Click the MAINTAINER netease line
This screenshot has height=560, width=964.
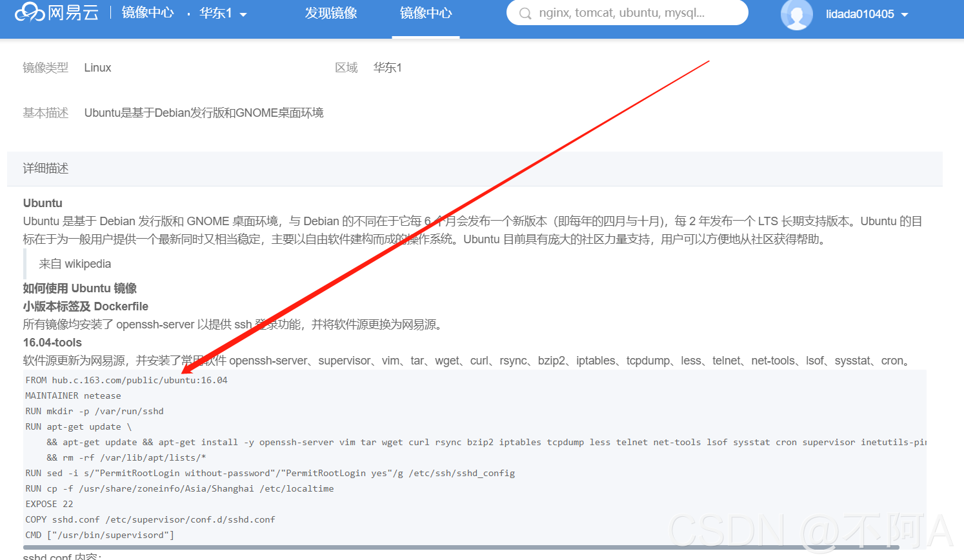point(73,395)
